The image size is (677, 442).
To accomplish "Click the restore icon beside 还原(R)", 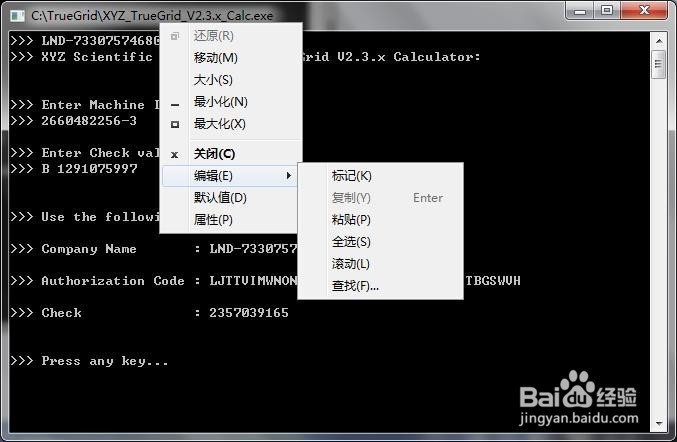I will point(175,36).
